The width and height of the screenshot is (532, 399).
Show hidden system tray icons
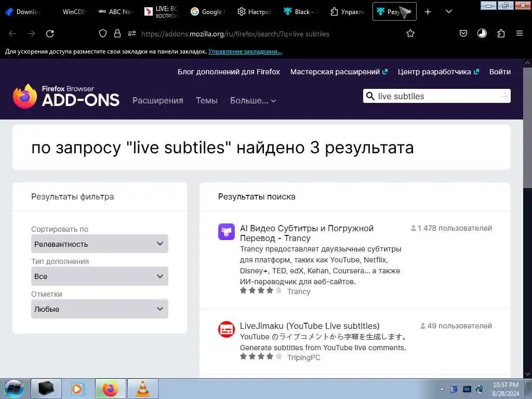442,390
